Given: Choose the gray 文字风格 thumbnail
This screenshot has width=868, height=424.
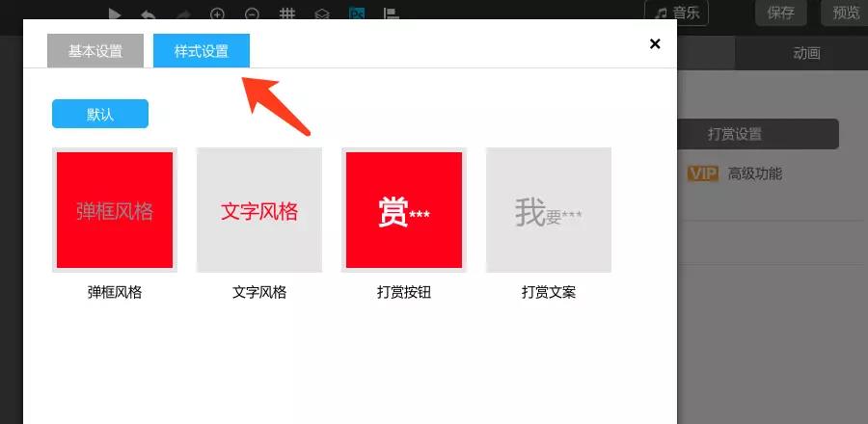Looking at the screenshot, I should click(x=259, y=210).
